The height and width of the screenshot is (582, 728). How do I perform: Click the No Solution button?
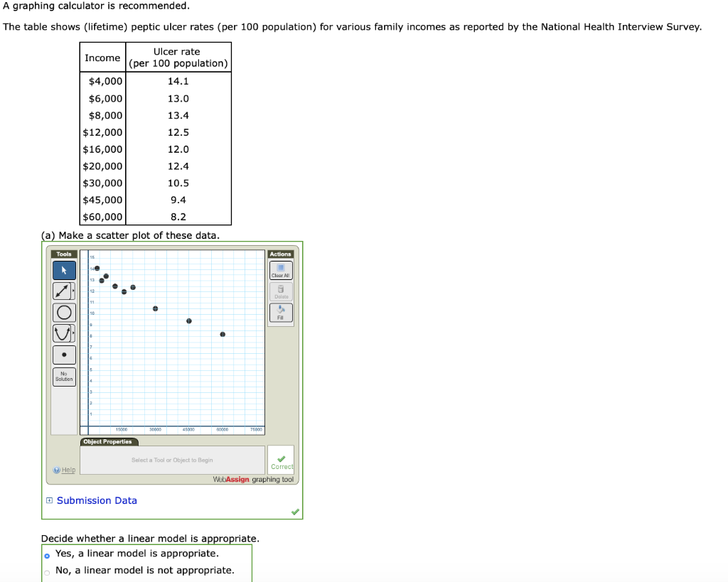(63, 375)
